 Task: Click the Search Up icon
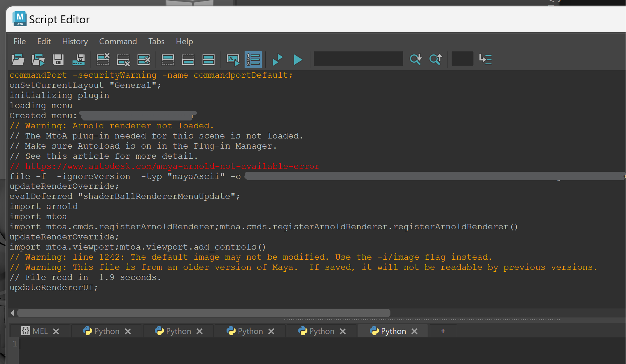pyautogui.click(x=435, y=59)
